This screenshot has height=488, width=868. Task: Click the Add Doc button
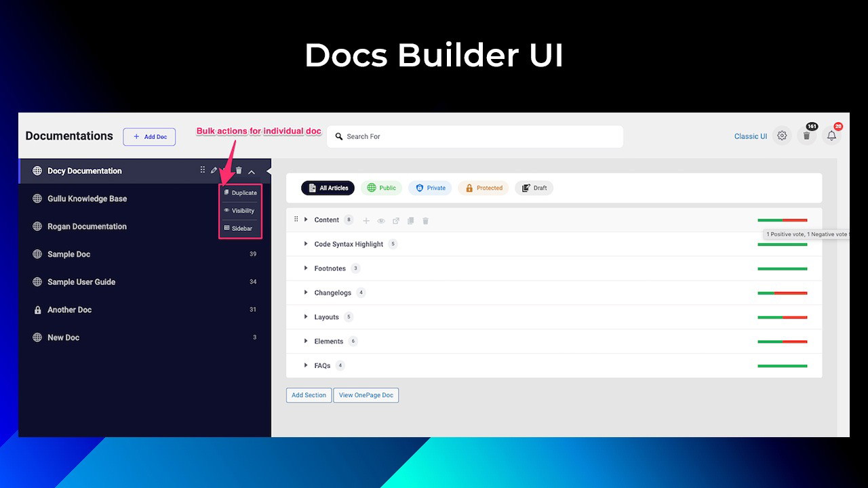pyautogui.click(x=149, y=137)
